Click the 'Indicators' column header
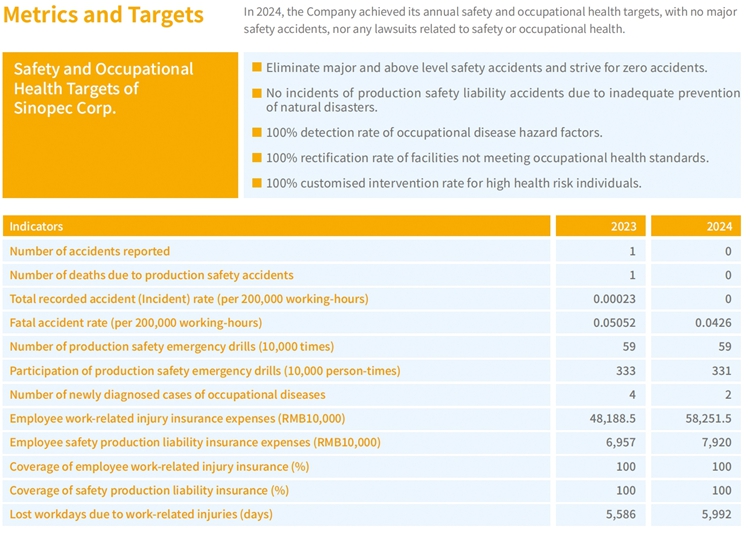This screenshot has width=750, height=535. coord(37,227)
